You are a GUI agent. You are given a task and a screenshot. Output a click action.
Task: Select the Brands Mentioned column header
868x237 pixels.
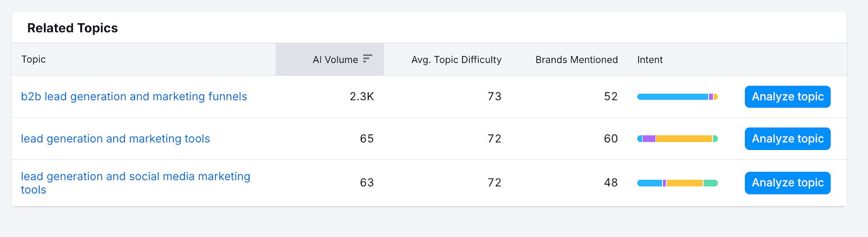click(576, 60)
